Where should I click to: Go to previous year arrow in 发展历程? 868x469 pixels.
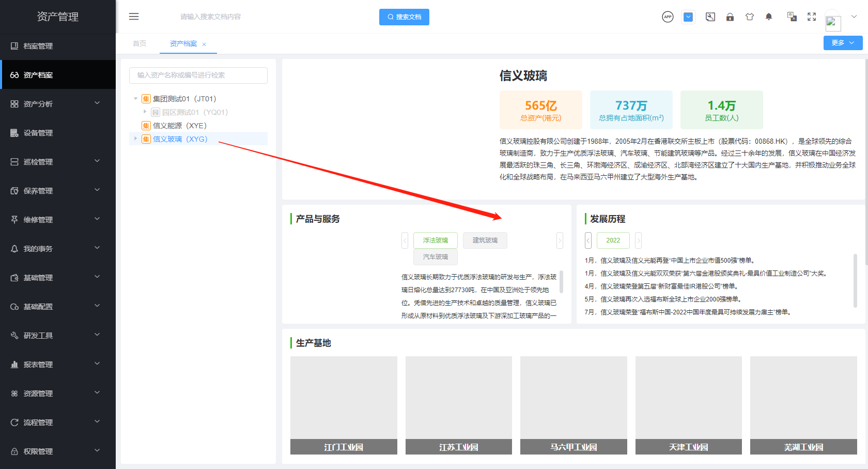[588, 240]
